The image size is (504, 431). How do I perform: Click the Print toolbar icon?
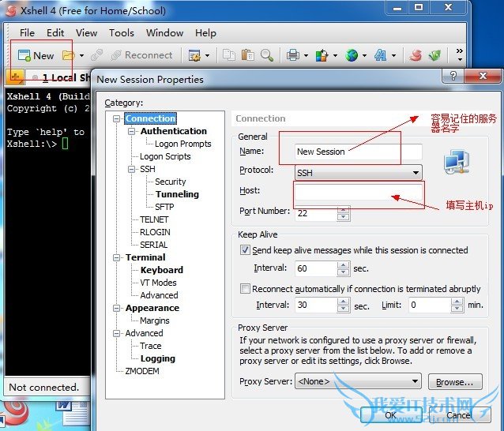293,55
